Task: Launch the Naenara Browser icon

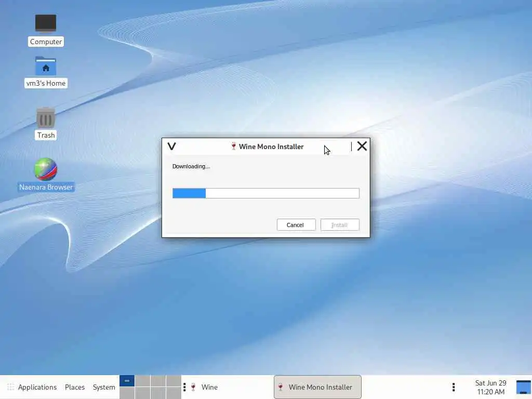Action: tap(46, 175)
